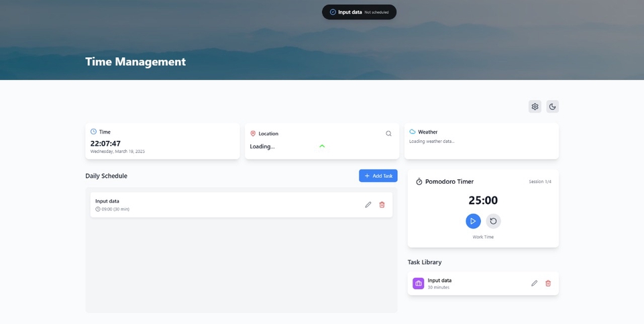Click the Work Time label
The image size is (644, 324).
483,237
